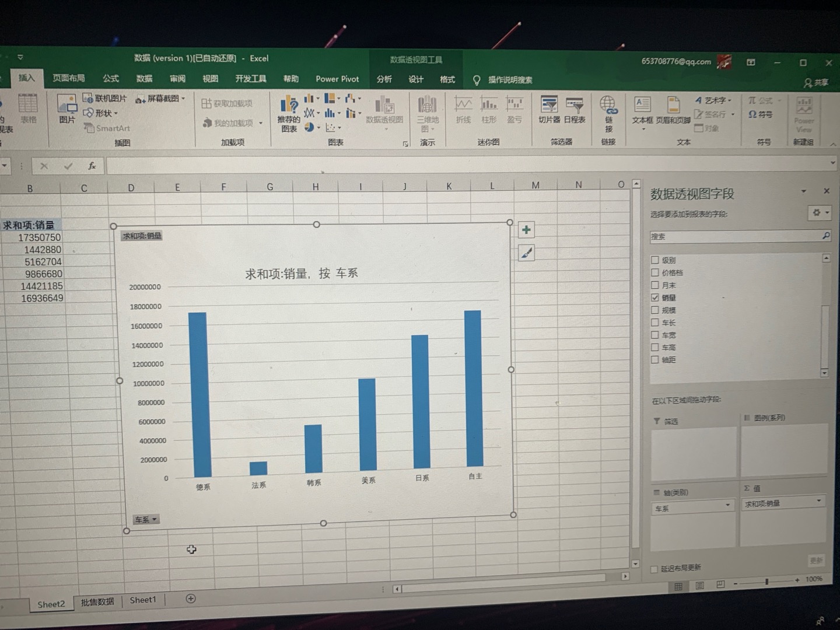Enable the 延迟布局更新 checkbox
Image resolution: width=840 pixels, height=630 pixels.
tap(654, 569)
